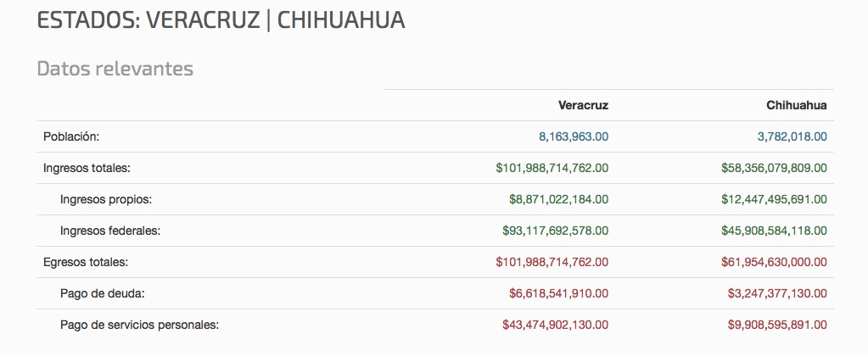Select the Egresos totales row label
Viewport: 868px width, 356px height.
click(x=86, y=262)
